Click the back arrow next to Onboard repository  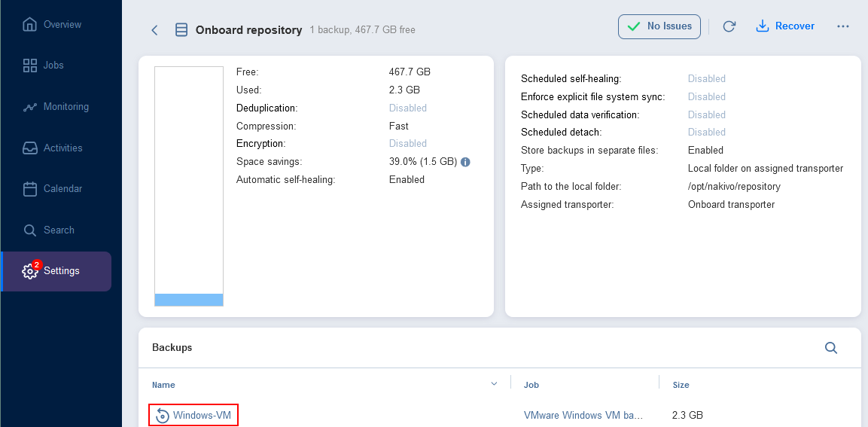pos(154,30)
